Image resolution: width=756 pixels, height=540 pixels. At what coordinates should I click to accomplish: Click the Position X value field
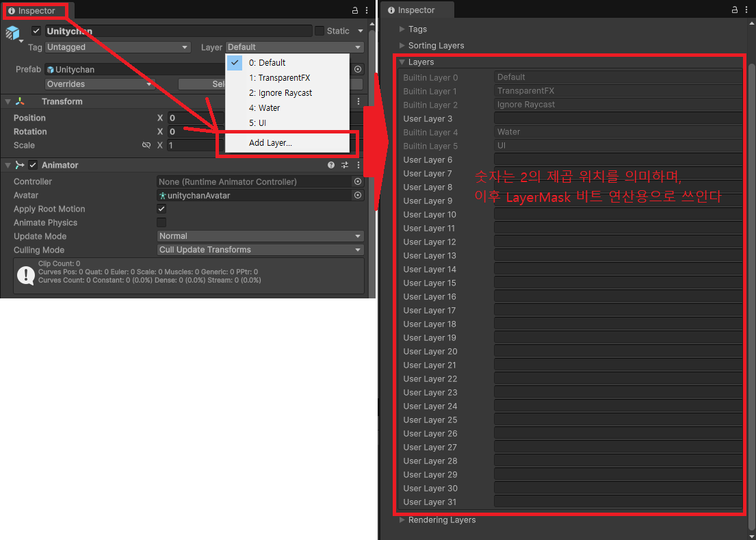[x=196, y=118]
